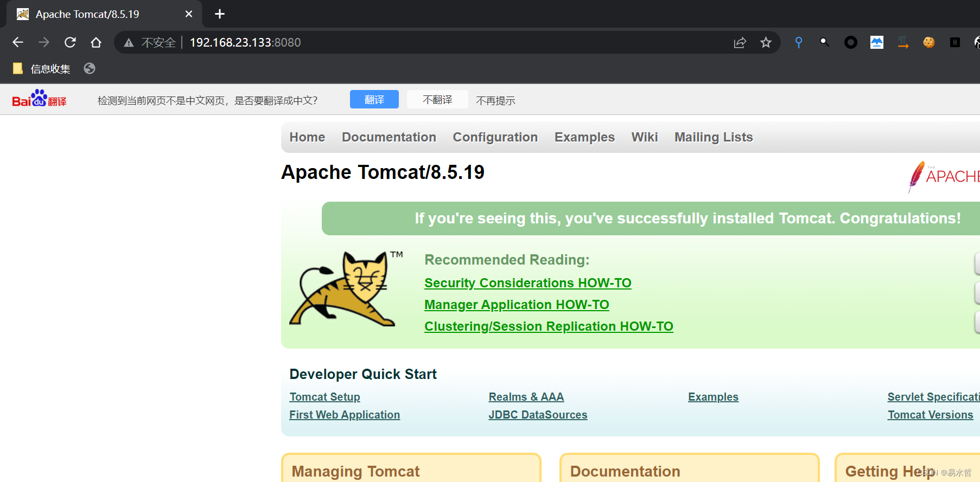Click the globe bookmark icon

pos(90,68)
